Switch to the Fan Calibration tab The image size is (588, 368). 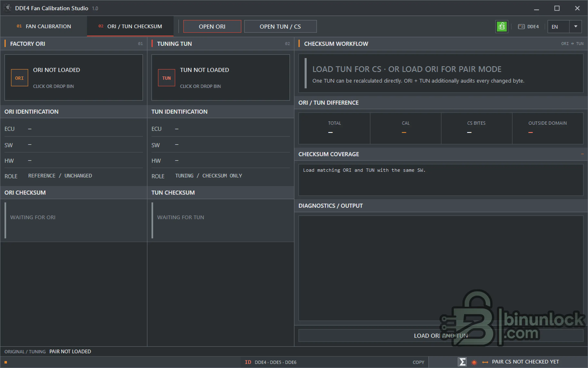(x=44, y=26)
